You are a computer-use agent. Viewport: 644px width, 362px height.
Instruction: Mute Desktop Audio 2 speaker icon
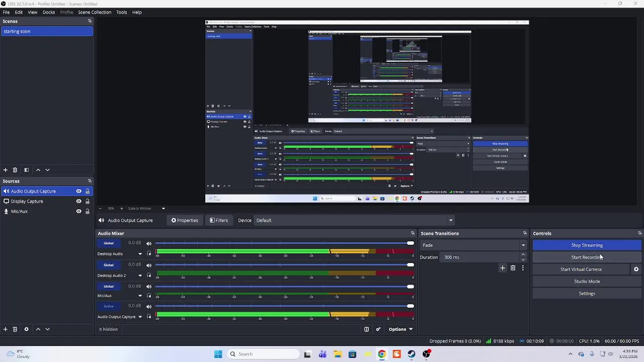coord(149,265)
